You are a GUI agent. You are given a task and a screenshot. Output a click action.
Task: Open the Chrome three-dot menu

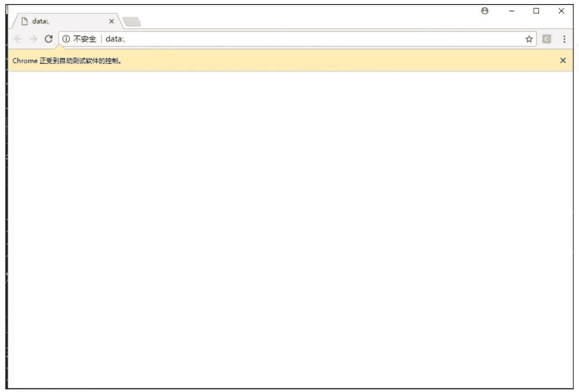point(564,39)
